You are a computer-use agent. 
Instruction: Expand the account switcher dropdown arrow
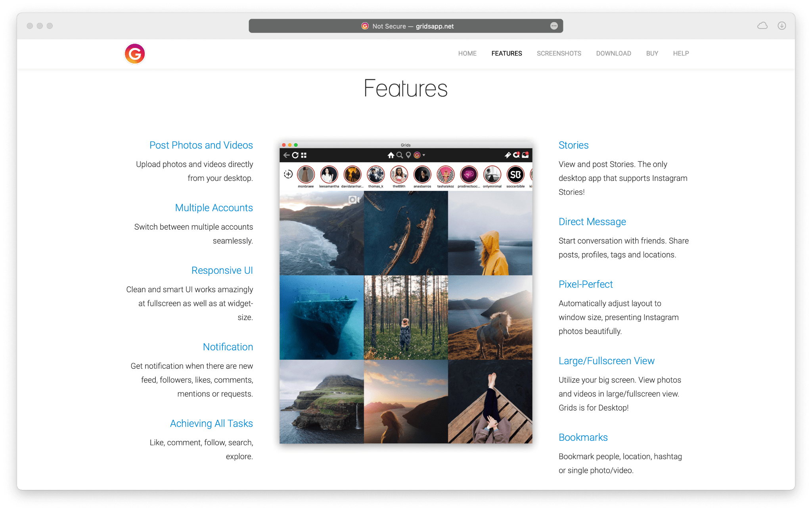(424, 155)
